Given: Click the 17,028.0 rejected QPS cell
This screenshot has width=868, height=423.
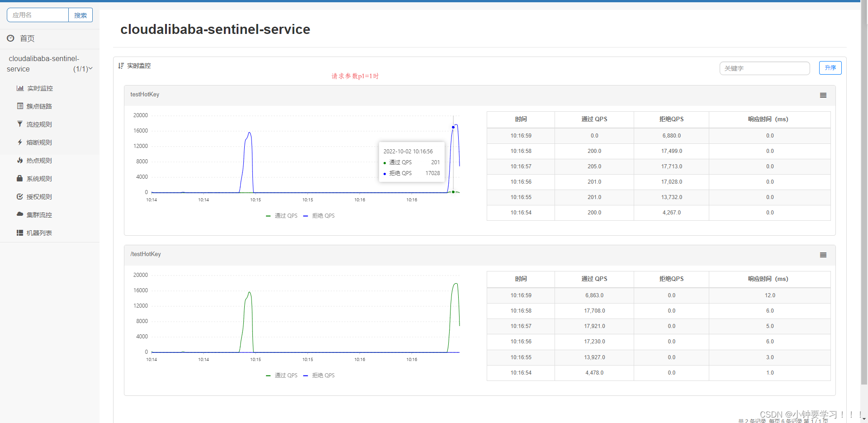Looking at the screenshot, I should (671, 182).
